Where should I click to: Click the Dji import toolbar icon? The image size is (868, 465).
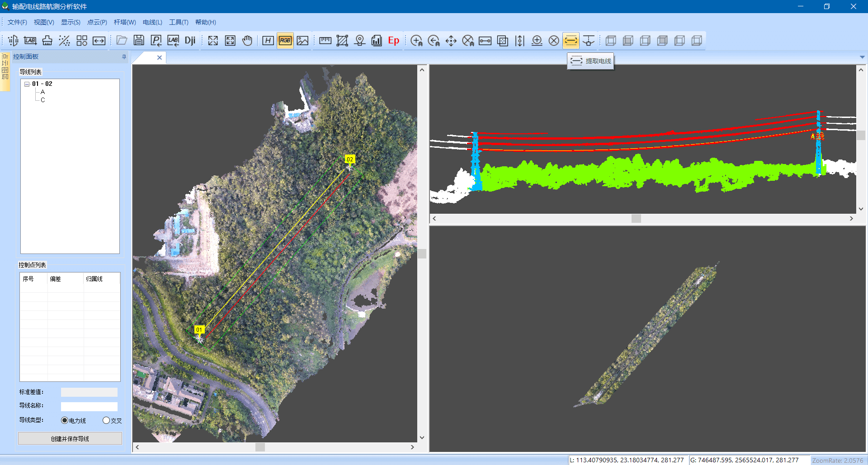190,41
